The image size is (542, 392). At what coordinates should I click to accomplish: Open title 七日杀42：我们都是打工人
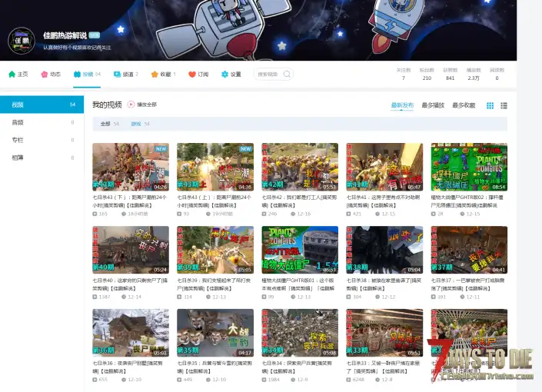pos(299,201)
